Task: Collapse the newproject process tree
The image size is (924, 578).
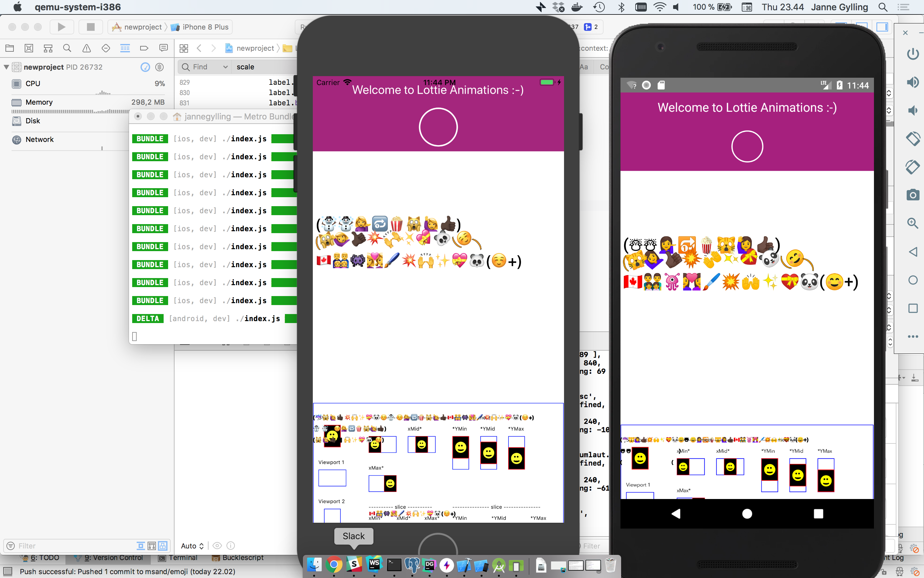Action: click(x=6, y=67)
